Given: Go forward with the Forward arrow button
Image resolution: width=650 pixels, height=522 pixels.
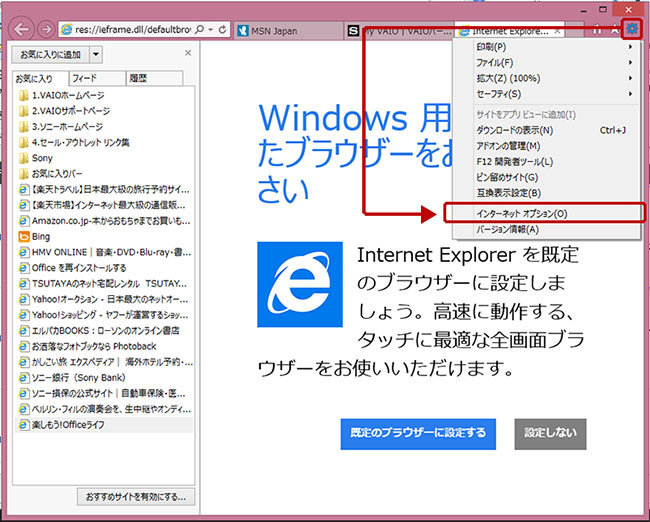Looking at the screenshot, I should click(46, 29).
